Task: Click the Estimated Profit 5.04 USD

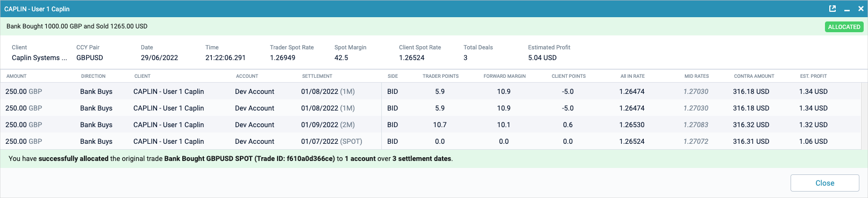Action: coord(542,57)
